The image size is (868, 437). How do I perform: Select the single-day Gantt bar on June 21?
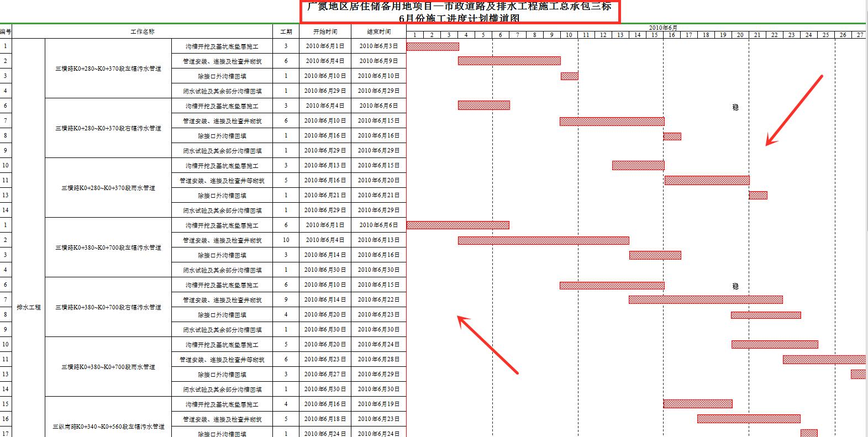pyautogui.click(x=758, y=195)
